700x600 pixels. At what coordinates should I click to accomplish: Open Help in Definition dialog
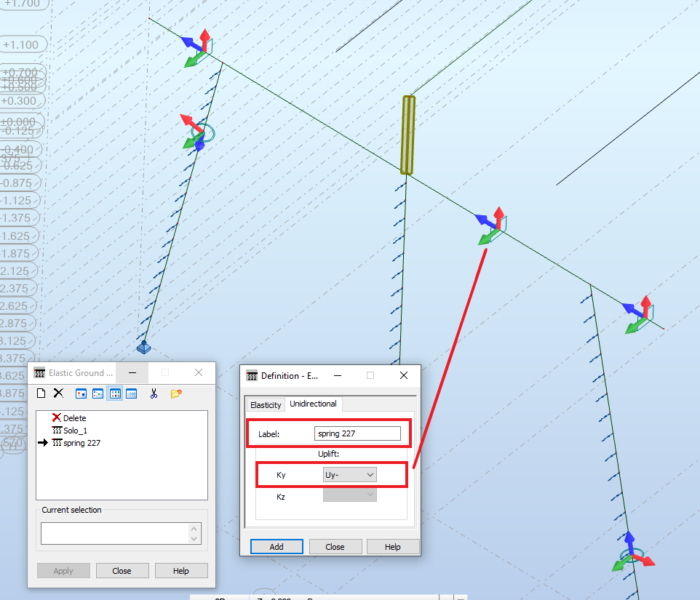[x=393, y=546]
